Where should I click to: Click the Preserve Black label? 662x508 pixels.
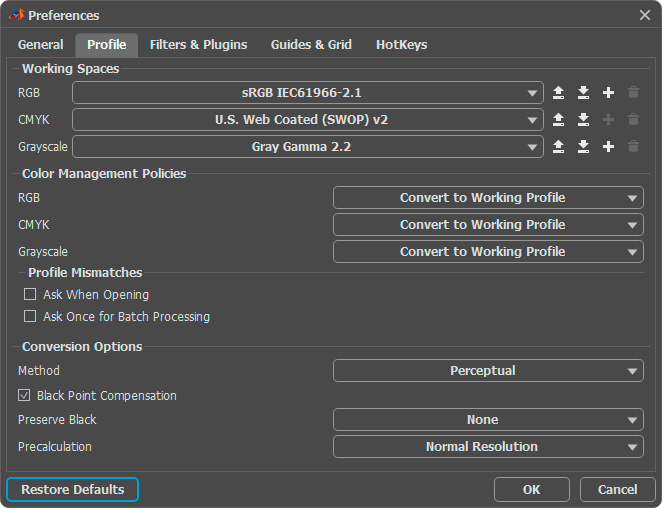57,420
